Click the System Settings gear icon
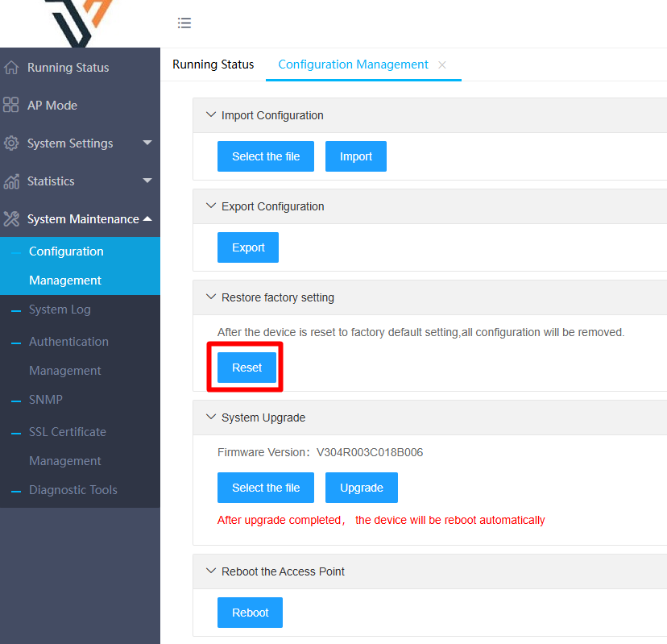Viewport: 667px width, 644px height. point(11,143)
